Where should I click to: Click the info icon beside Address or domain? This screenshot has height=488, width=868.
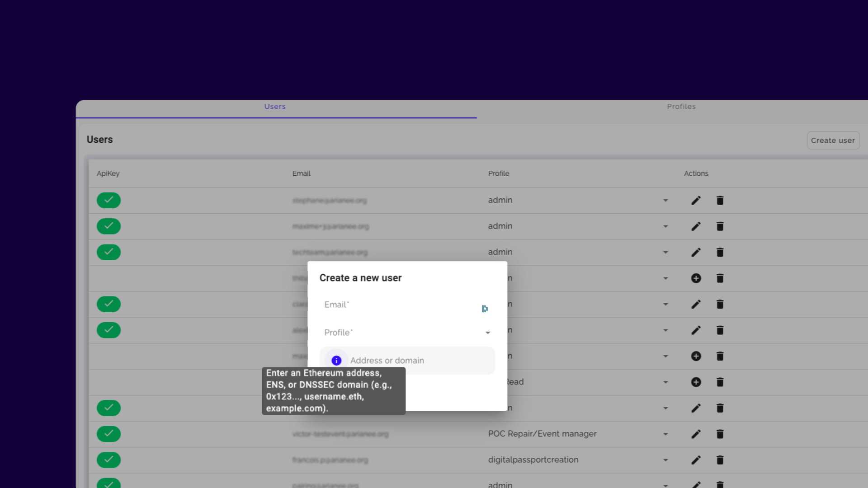click(336, 361)
